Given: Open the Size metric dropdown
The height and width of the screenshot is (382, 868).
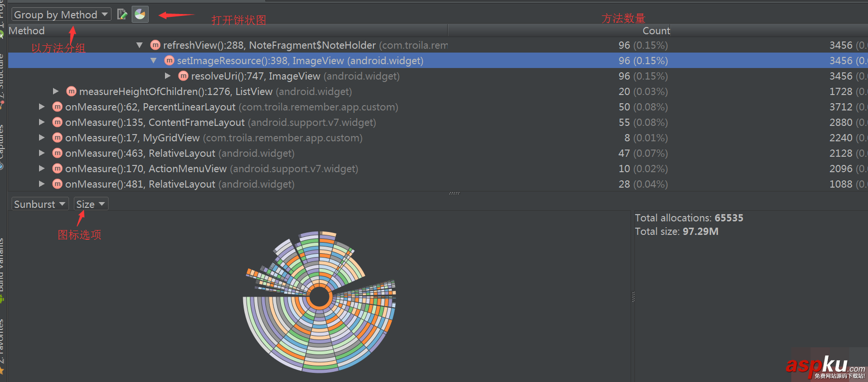Looking at the screenshot, I should 91,204.
